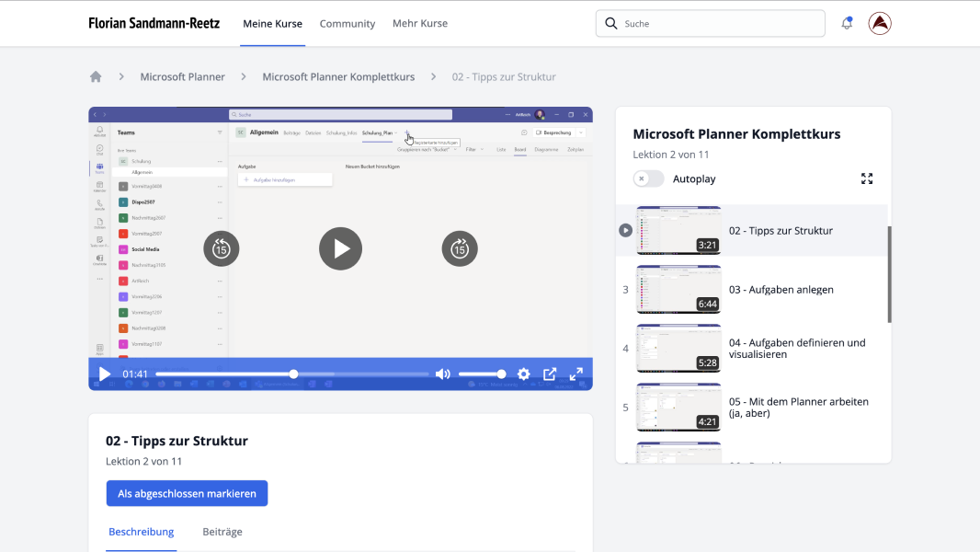Open video in pop-out window
Screen dimensions: 980x552
tap(550, 374)
